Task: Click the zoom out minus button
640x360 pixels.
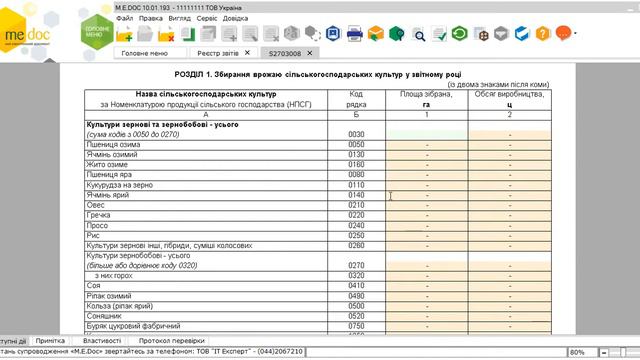Action: click(604, 352)
